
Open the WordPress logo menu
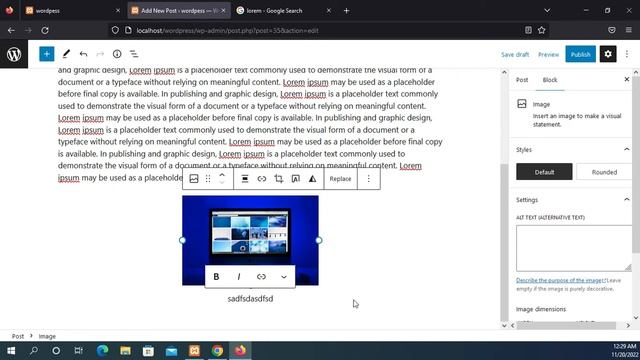point(14,54)
